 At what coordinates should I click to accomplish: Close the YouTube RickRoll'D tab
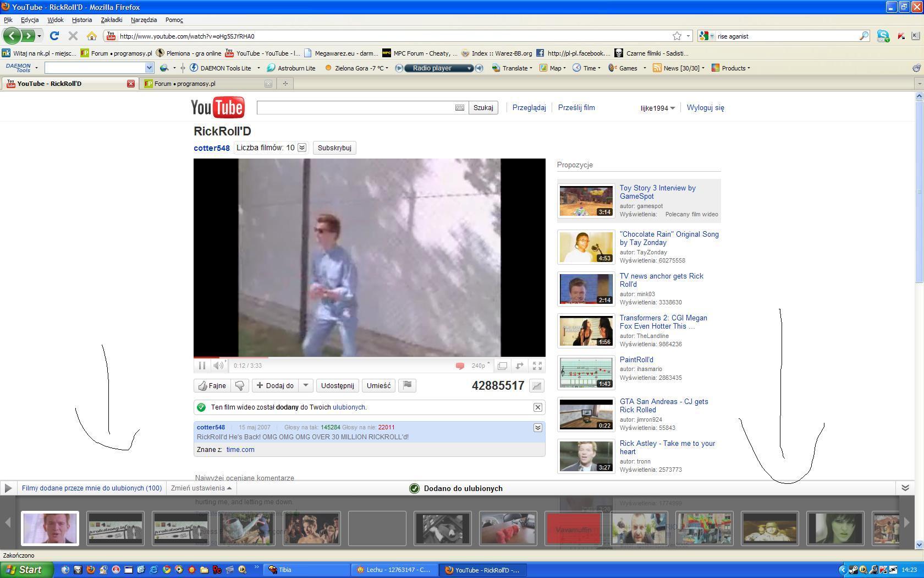coord(131,84)
